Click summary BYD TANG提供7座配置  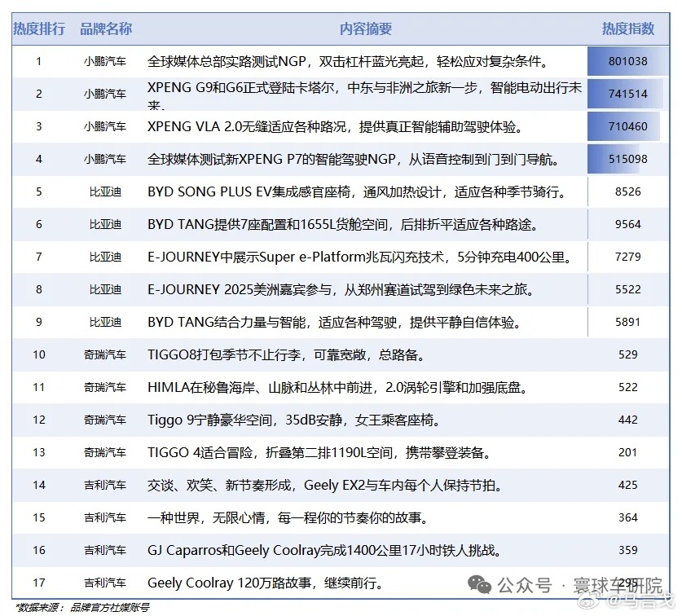click(343, 224)
